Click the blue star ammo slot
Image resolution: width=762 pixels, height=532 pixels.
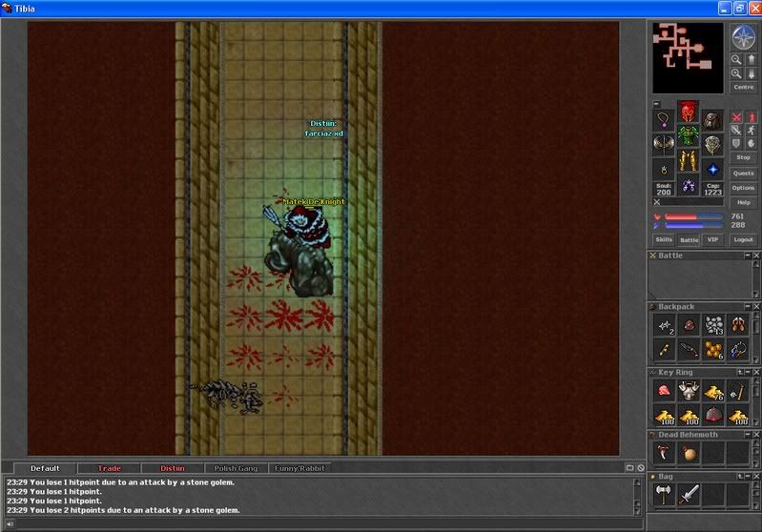pyautogui.click(x=712, y=169)
